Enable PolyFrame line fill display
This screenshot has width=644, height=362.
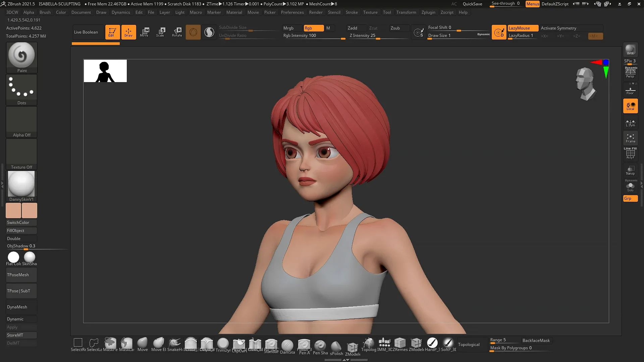click(631, 154)
